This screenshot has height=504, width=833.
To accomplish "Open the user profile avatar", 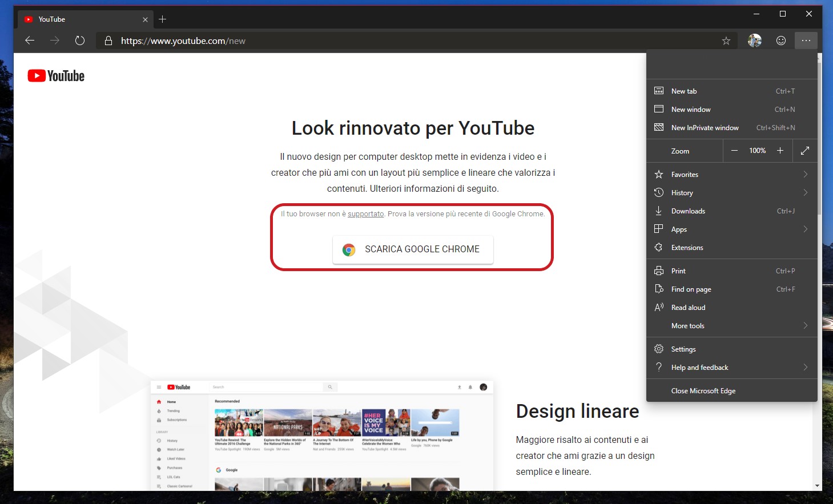I will point(755,41).
